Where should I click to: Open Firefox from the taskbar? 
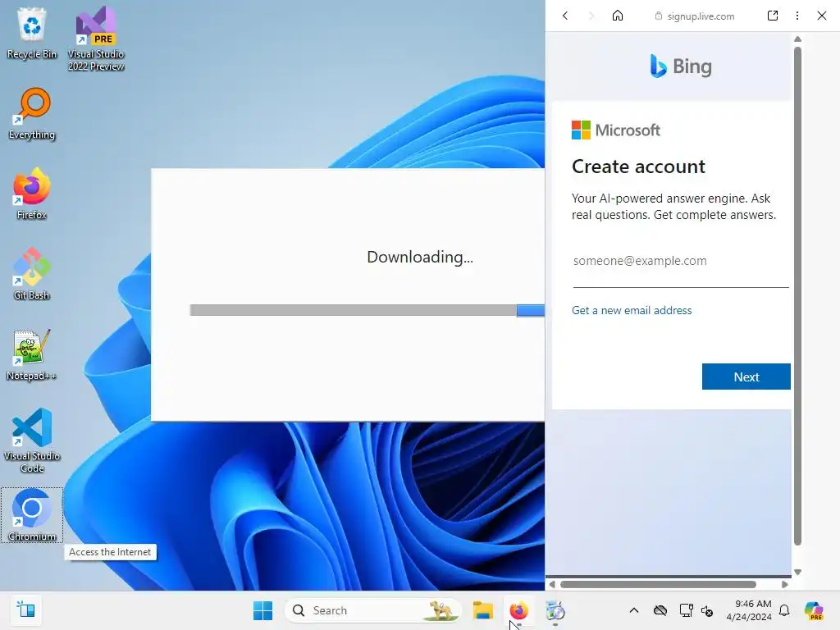[x=518, y=610]
